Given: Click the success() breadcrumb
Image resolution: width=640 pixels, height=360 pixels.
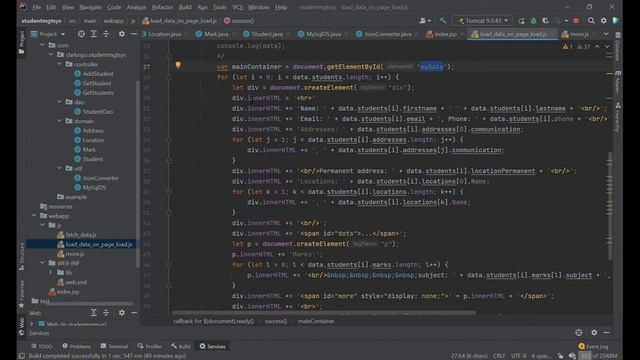Looking at the screenshot, I should tap(276, 321).
